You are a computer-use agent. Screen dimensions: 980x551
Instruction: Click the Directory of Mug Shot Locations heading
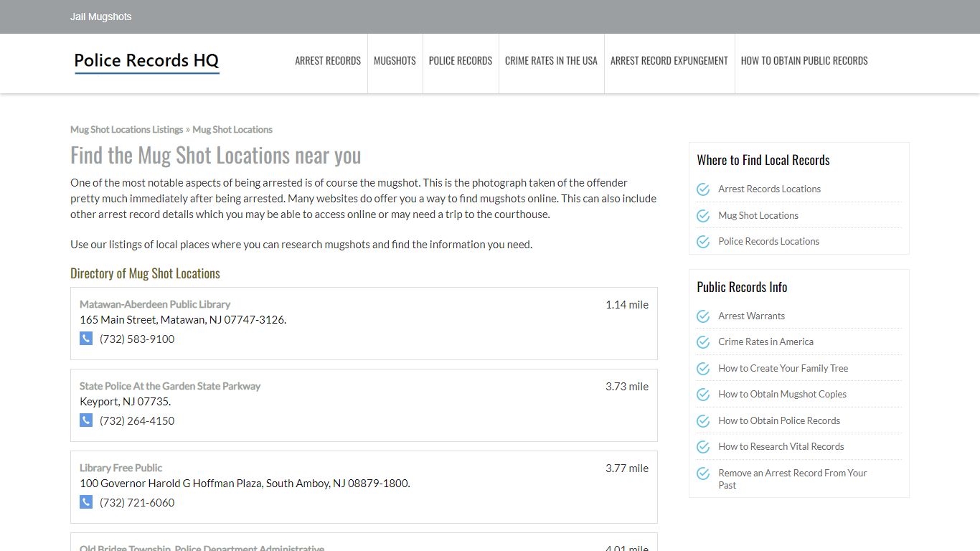[x=145, y=273]
